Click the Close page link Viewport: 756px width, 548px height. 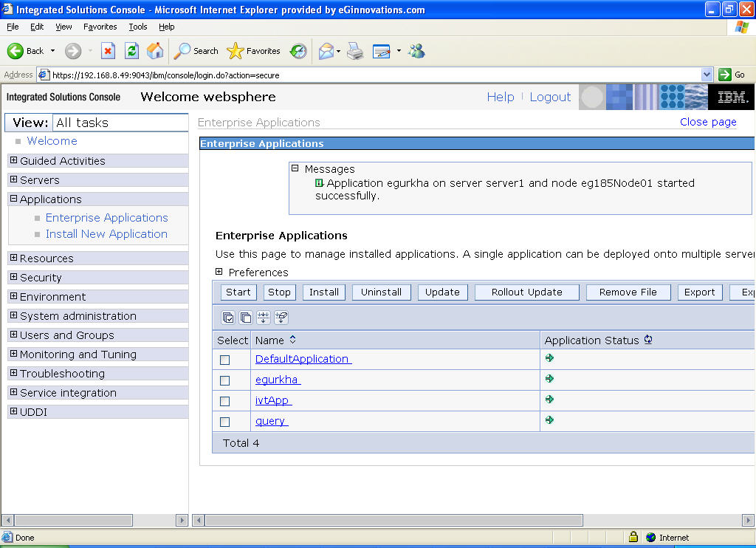708,122
